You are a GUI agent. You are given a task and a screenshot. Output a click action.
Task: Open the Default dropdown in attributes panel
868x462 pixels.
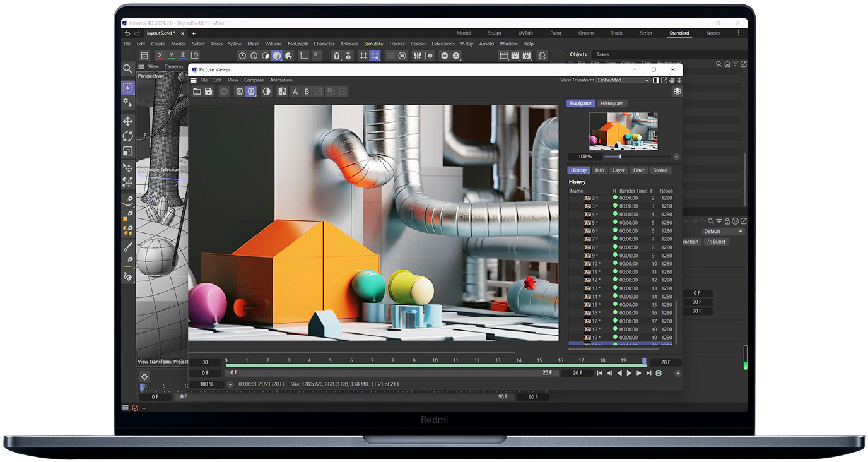(723, 231)
